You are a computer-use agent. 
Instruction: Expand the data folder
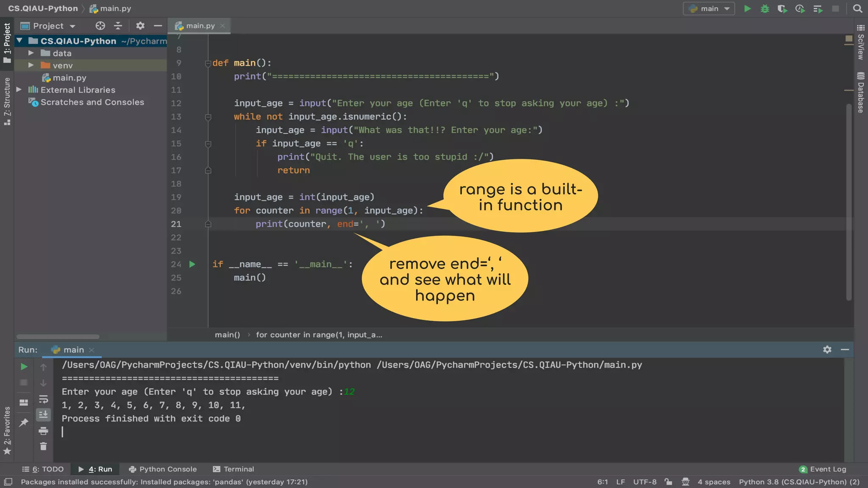31,53
